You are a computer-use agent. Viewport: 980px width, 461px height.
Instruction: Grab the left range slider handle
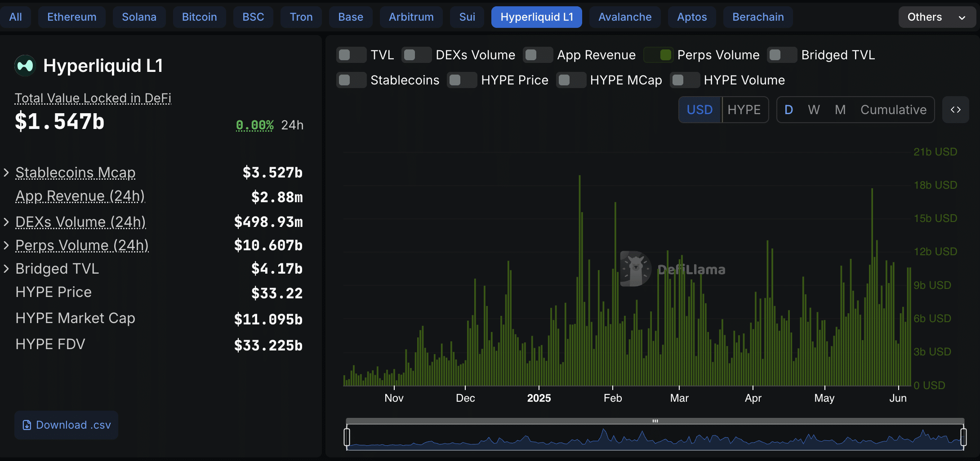(x=347, y=437)
